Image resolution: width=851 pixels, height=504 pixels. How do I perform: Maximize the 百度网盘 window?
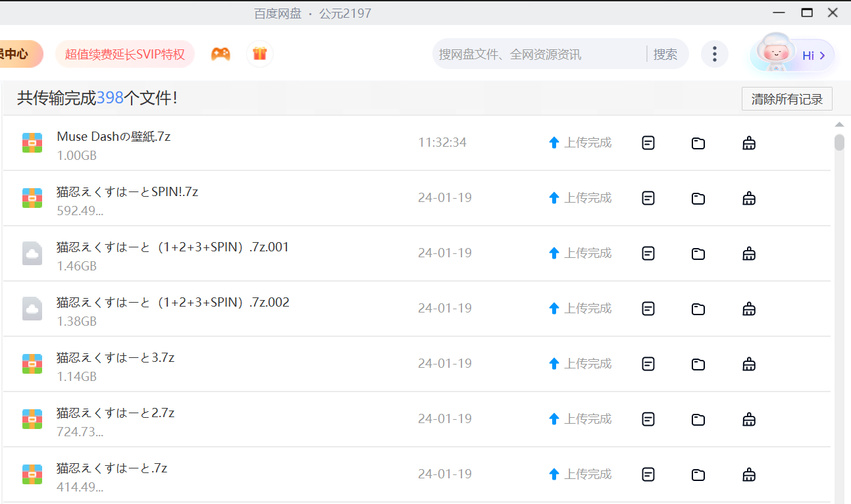(x=807, y=13)
